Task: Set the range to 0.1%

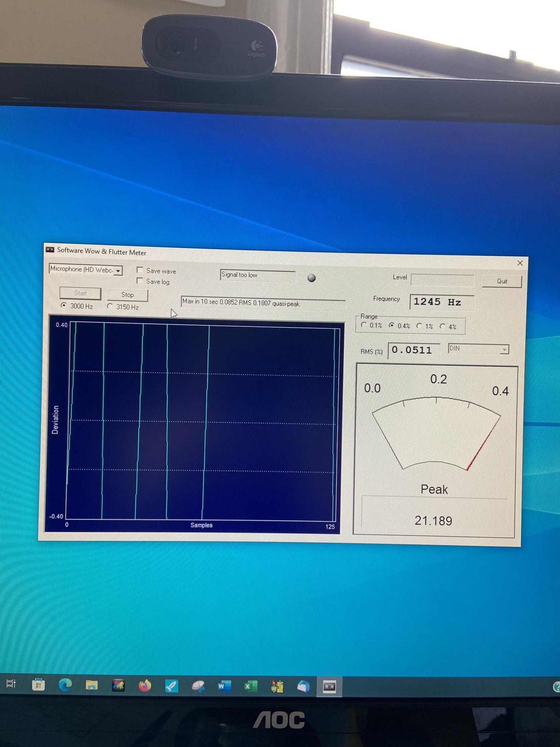Action: pos(363,325)
